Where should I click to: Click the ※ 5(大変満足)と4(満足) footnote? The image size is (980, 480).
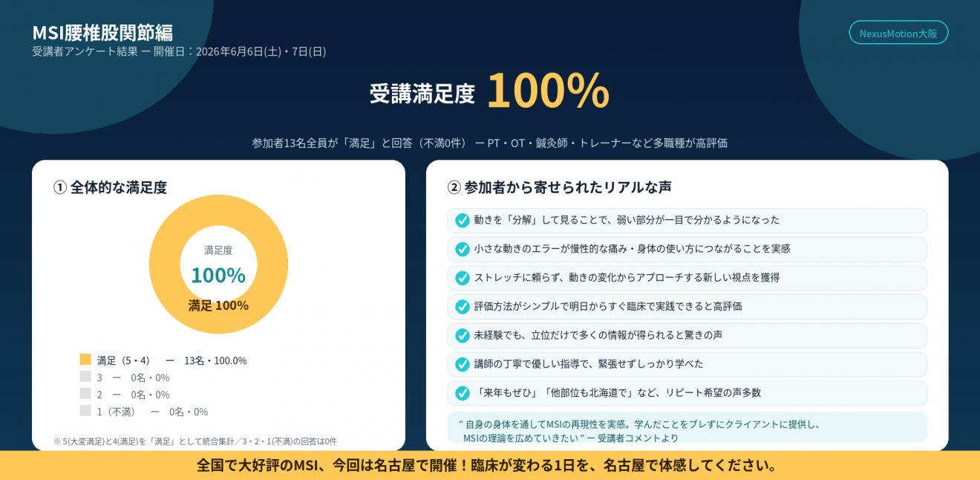195,441
